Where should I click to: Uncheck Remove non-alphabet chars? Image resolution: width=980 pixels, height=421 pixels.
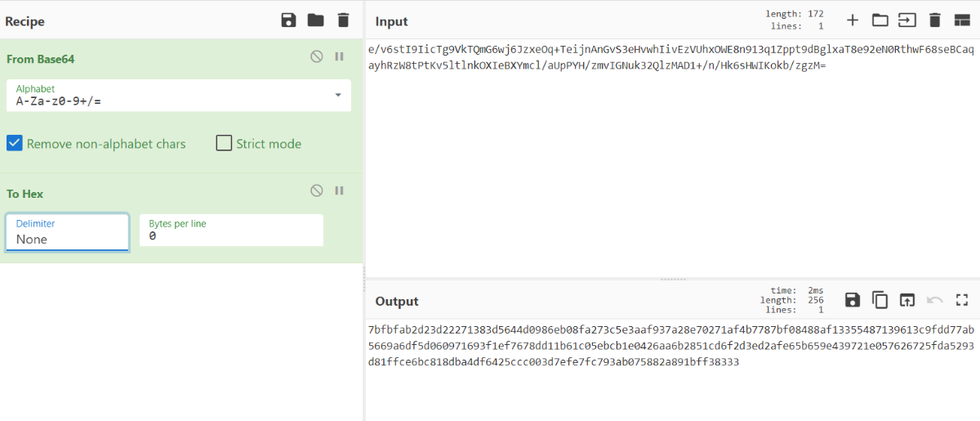(15, 144)
